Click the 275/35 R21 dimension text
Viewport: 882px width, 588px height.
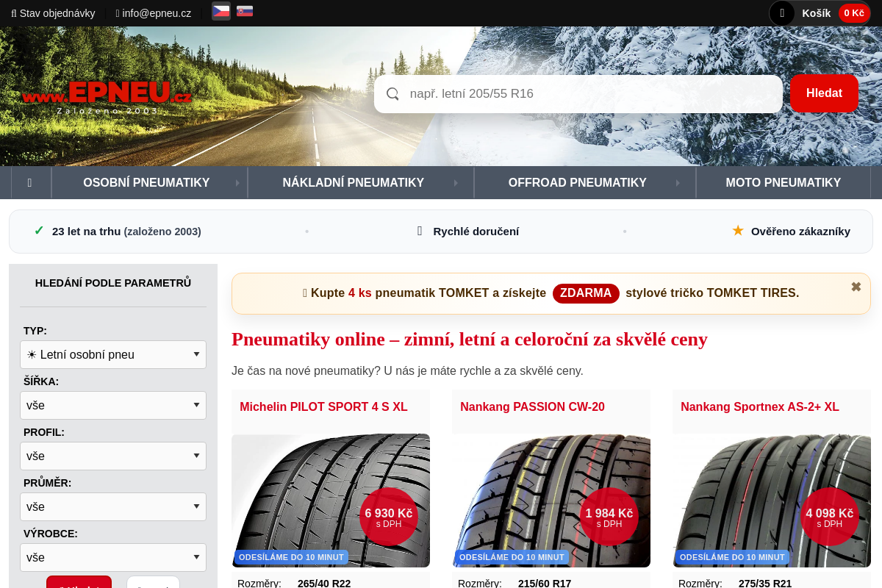765,584
